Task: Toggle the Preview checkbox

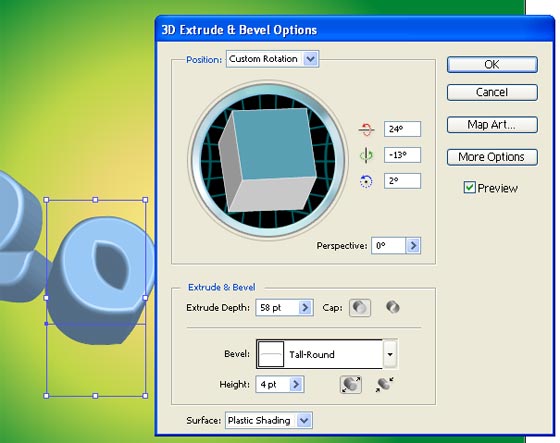Action: click(x=469, y=188)
